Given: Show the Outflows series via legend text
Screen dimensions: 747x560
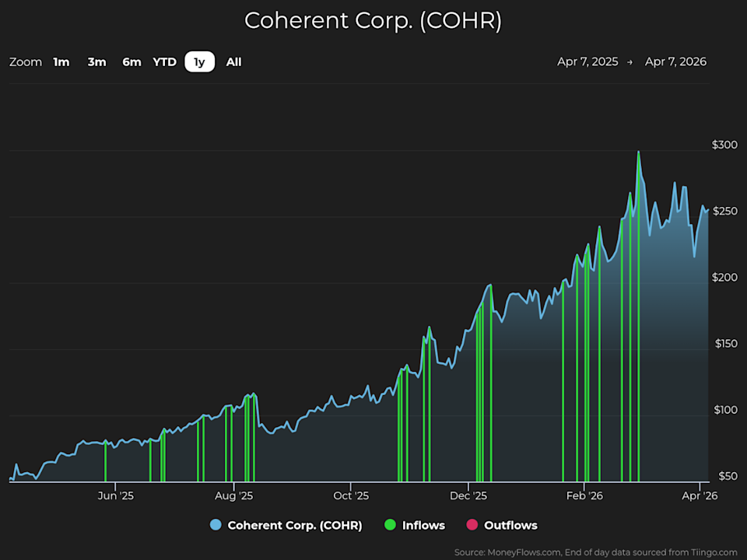Looking at the screenshot, I should (510, 525).
